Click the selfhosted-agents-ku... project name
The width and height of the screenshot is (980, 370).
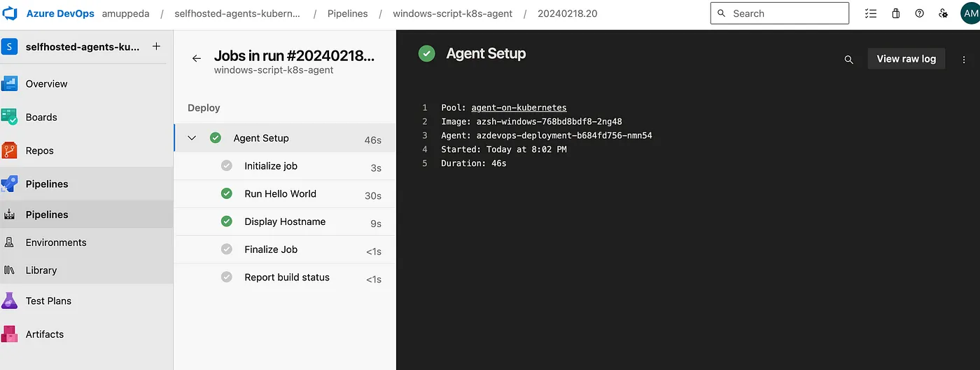pos(83,47)
